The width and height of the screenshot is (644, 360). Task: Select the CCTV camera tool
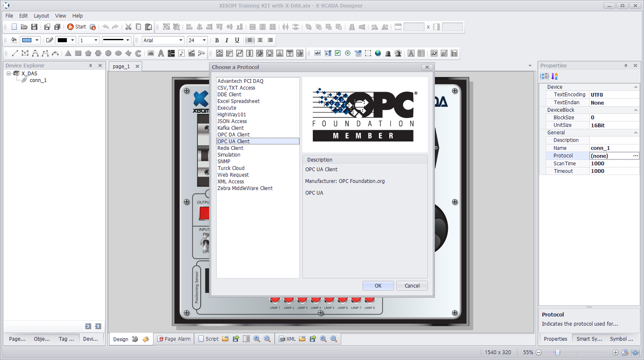202,53
